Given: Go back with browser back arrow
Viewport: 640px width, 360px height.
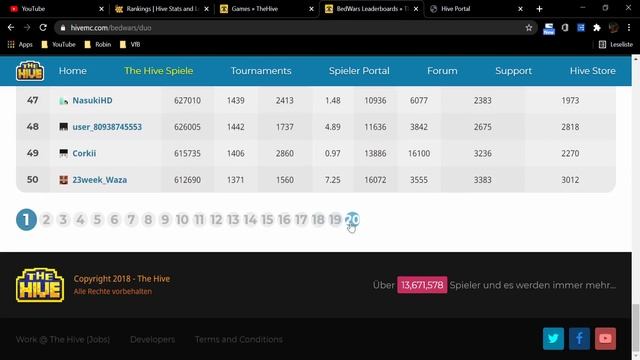Looking at the screenshot, I should pyautogui.click(x=11, y=28).
